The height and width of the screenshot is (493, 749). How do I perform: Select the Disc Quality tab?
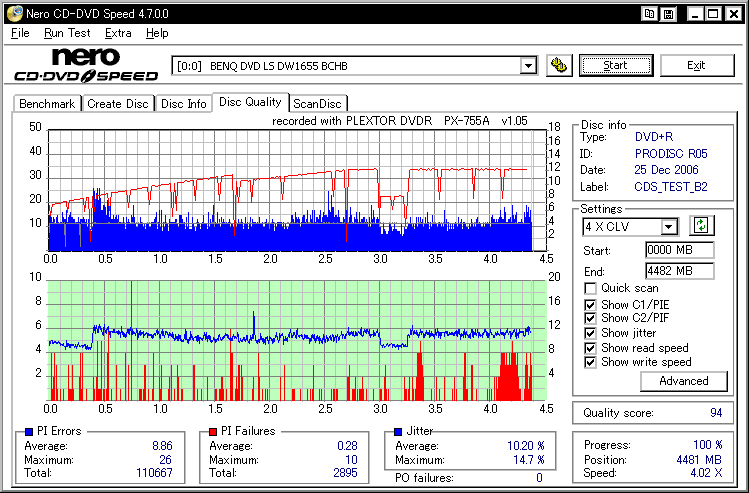(x=250, y=102)
